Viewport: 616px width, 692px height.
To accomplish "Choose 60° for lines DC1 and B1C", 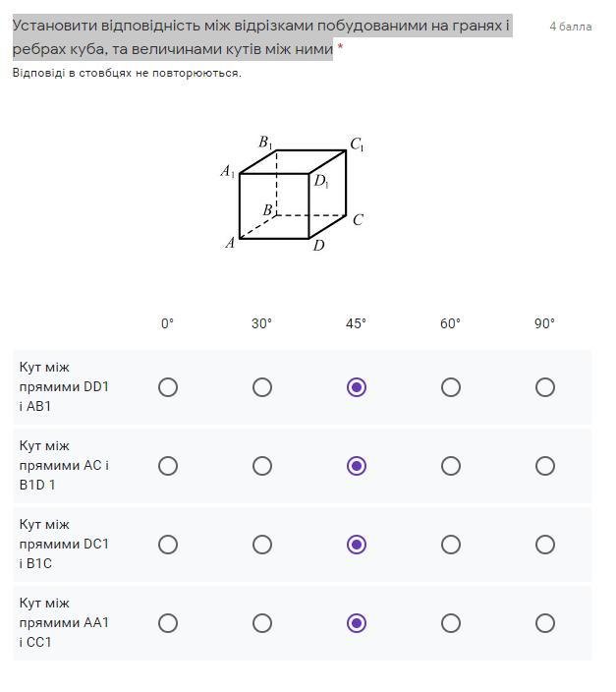I will pos(451,545).
